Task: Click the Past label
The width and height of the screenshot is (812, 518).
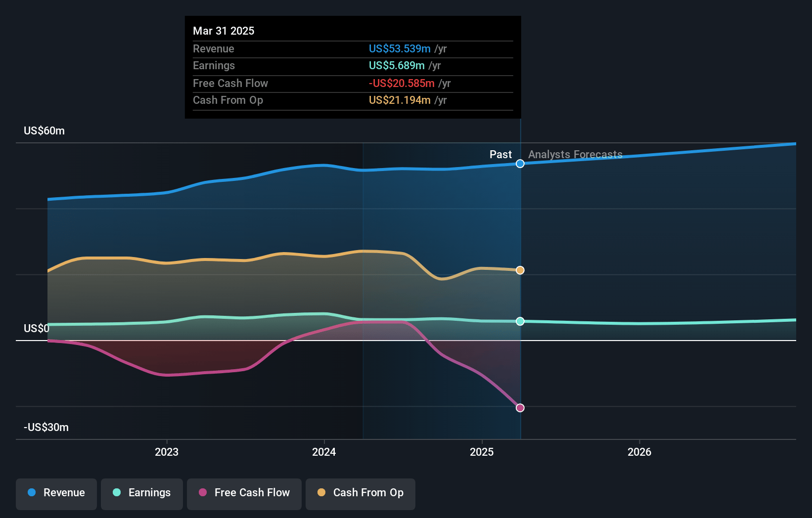Action: (500, 155)
